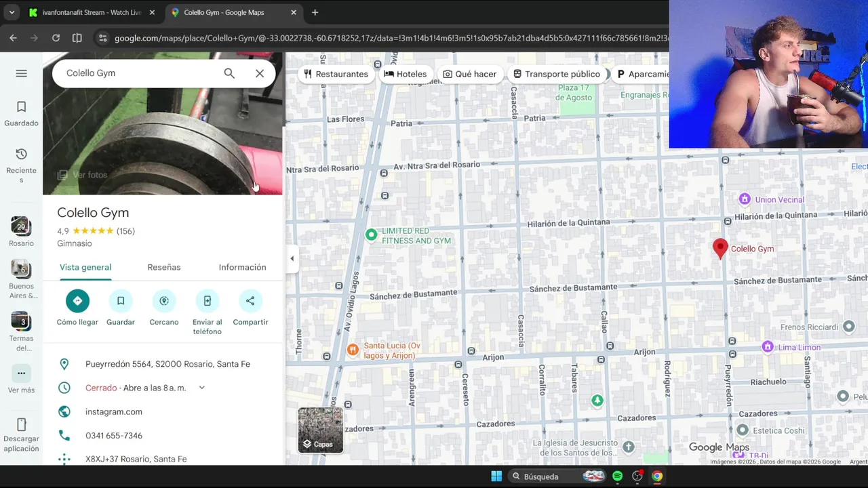Filter map by Qué hacer chip

click(x=470, y=74)
